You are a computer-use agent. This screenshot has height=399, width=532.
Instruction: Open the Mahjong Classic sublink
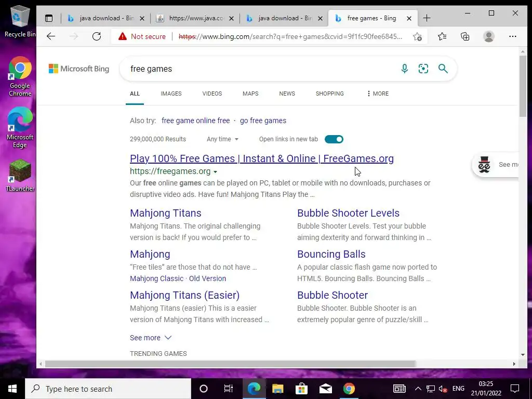tap(156, 278)
